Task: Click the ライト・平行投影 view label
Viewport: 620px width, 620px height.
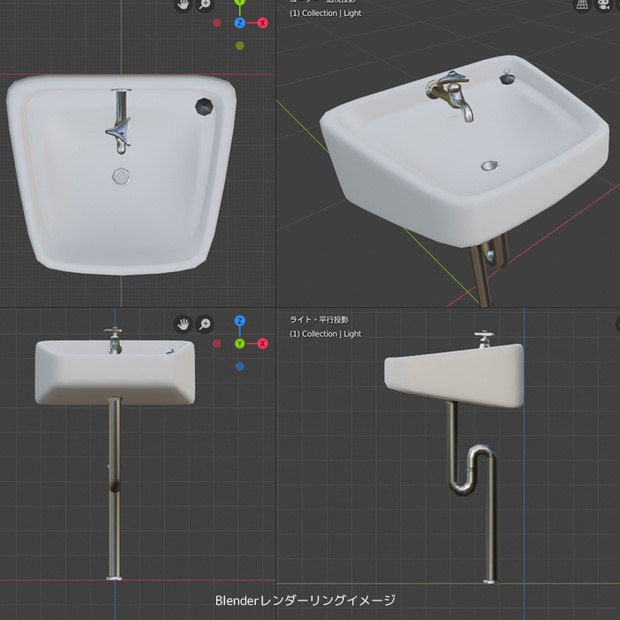Action: pos(319,319)
